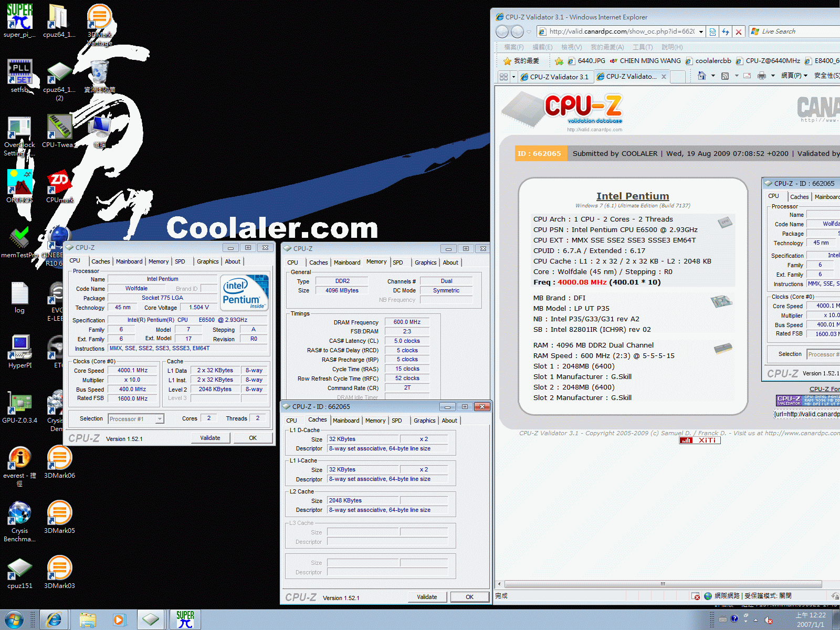Viewport: 840px width, 630px height.
Task: Click the left arrow of IE horizontal scrollbar
Action: point(499,584)
